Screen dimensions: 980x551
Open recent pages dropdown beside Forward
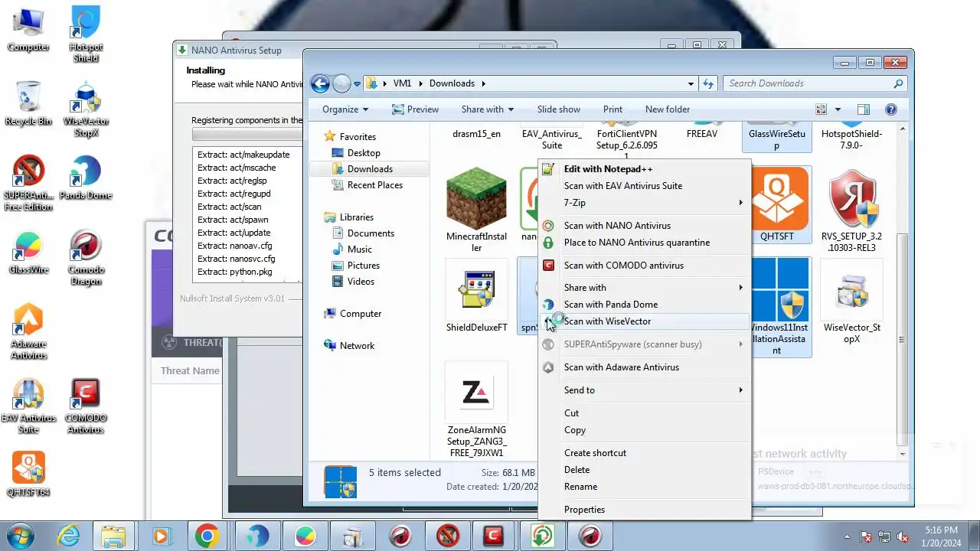pyautogui.click(x=357, y=84)
